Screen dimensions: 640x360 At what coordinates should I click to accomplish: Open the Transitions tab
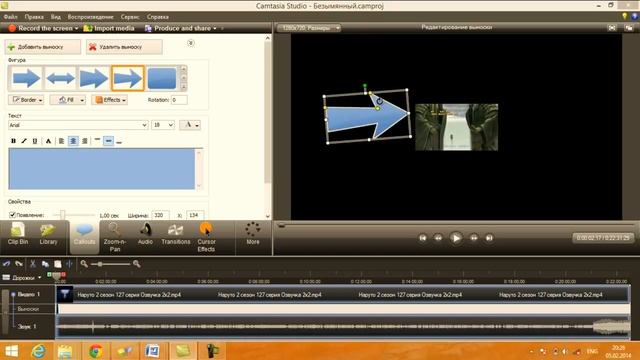point(176,235)
